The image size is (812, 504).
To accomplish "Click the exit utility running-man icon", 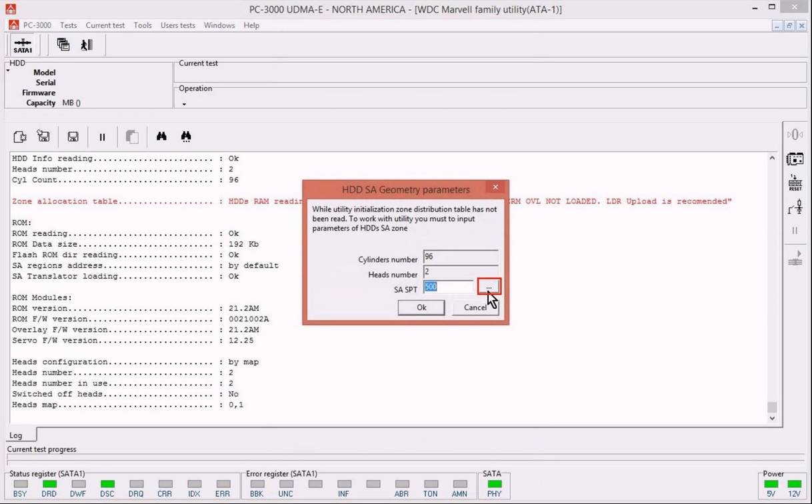I will (87, 45).
